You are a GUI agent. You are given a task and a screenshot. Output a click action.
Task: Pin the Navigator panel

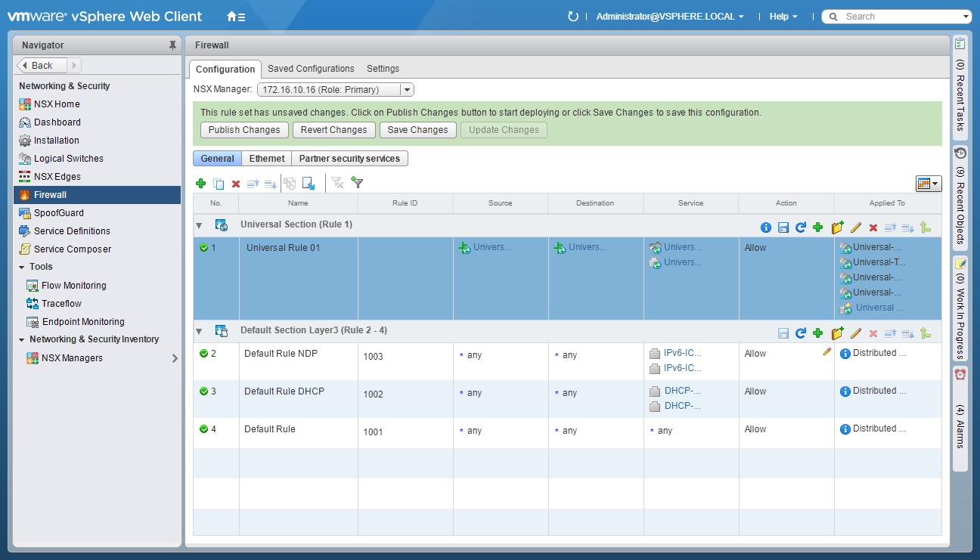click(172, 45)
